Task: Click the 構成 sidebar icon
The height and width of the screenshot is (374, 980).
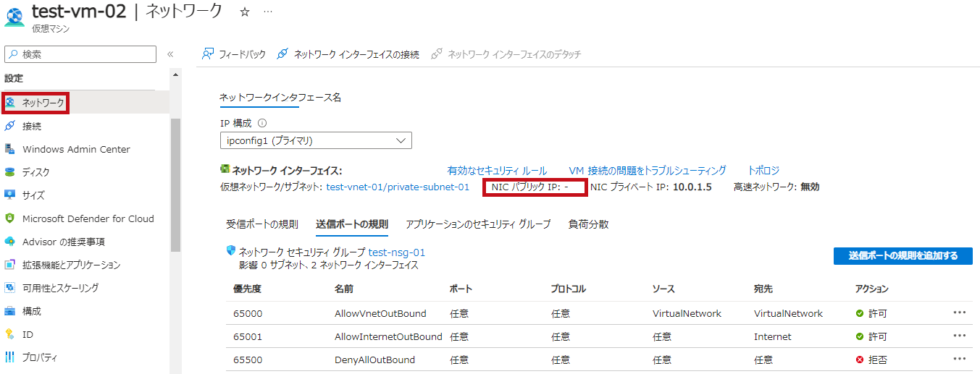Action: pos(10,311)
